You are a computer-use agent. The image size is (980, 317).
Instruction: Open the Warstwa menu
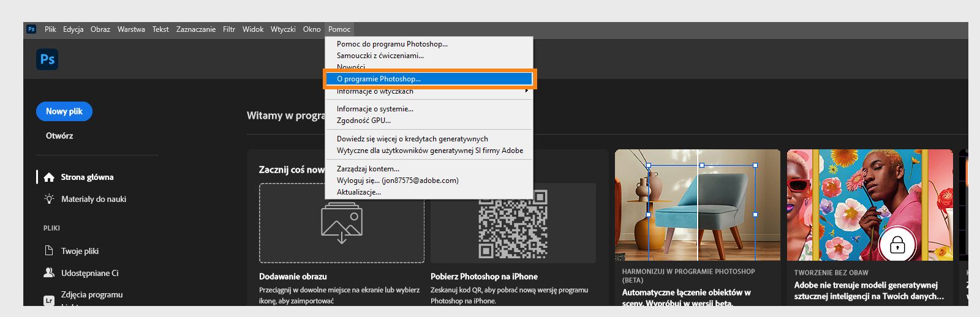click(131, 29)
